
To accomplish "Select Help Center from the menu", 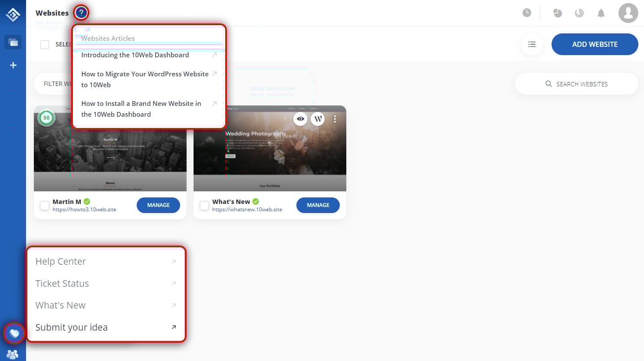I will [60, 261].
